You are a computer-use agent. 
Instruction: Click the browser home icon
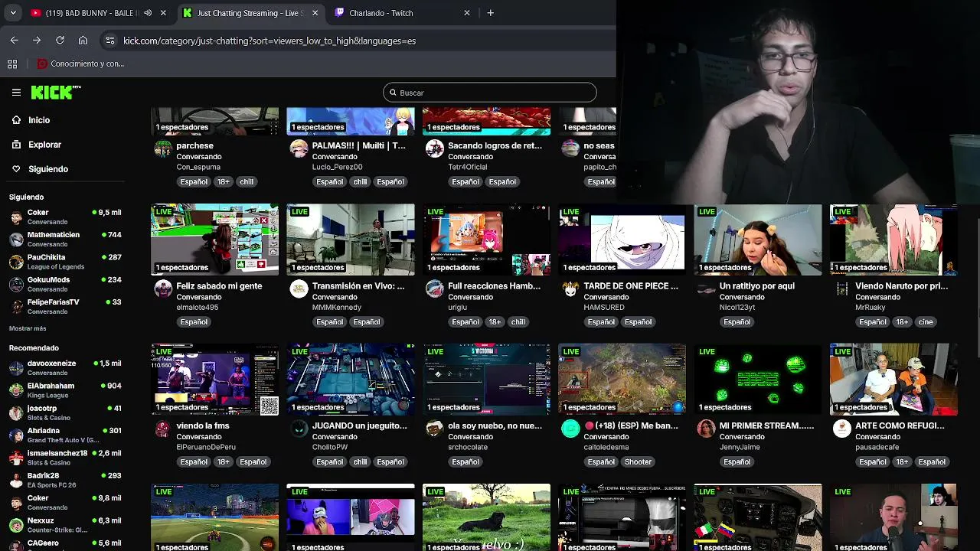click(83, 41)
